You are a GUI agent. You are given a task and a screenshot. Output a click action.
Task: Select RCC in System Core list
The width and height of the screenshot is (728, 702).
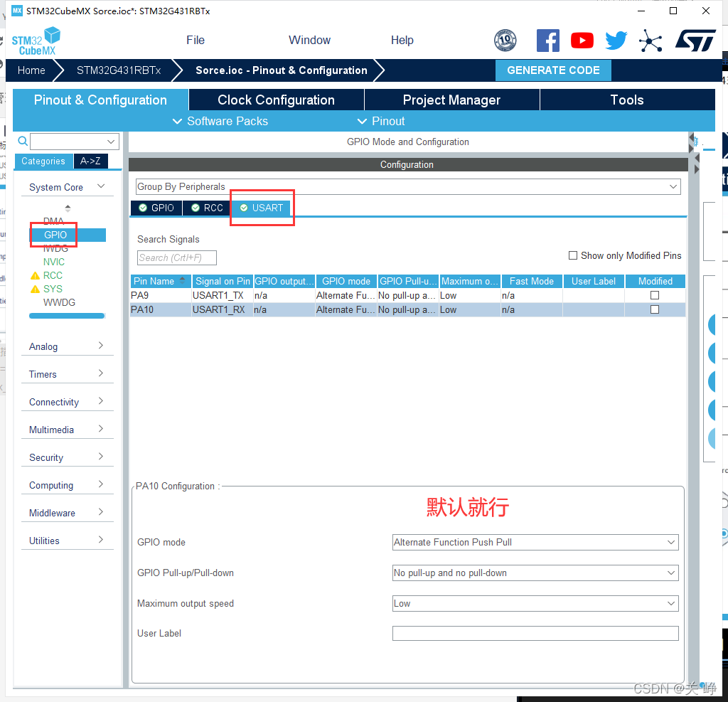(x=53, y=275)
